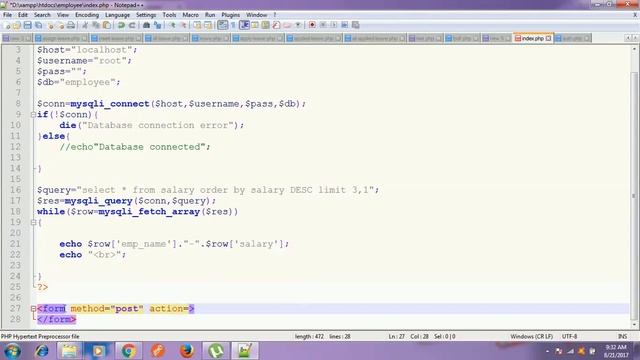Zoom out using toolbar icon
The height and width of the screenshot is (360, 640).
tap(183, 25)
